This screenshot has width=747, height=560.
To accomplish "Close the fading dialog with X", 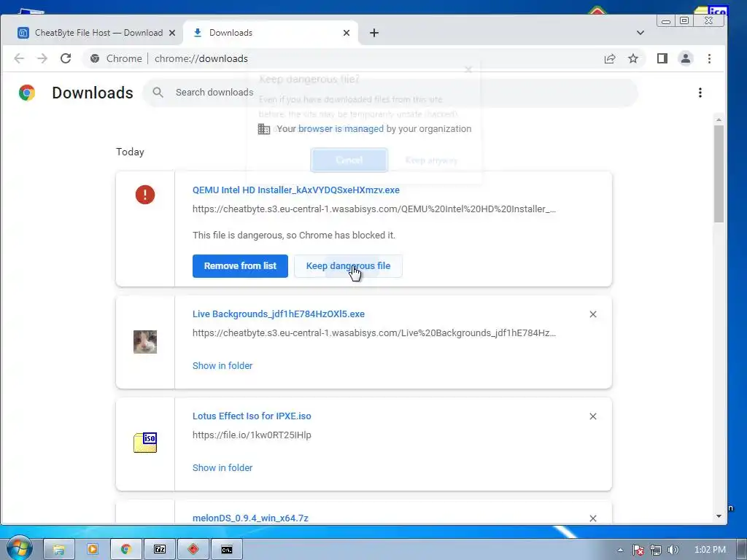I will click(468, 69).
